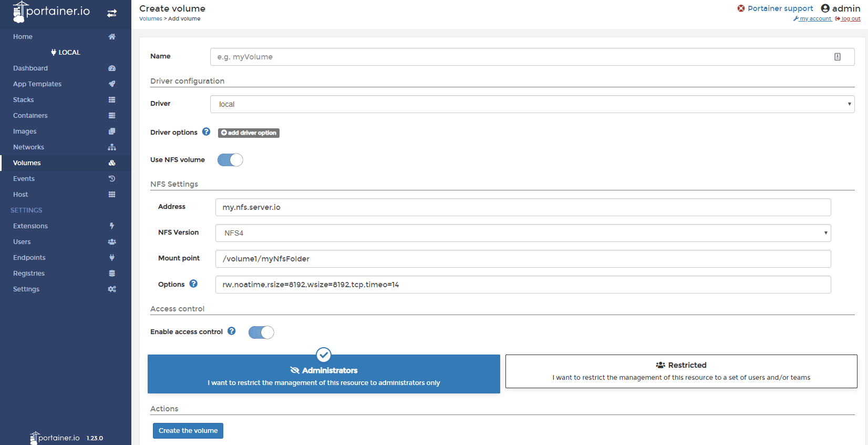Click the Home house icon
The image size is (868, 445).
(x=112, y=37)
